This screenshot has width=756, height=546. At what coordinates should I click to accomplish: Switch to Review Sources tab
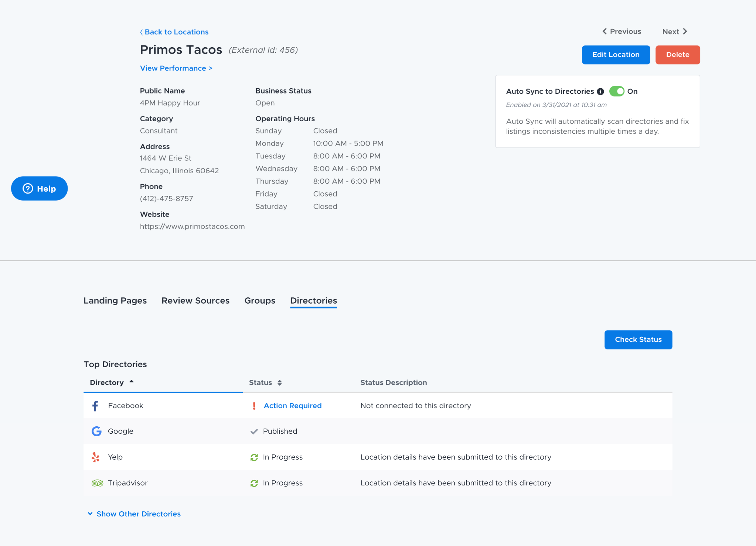click(x=195, y=301)
